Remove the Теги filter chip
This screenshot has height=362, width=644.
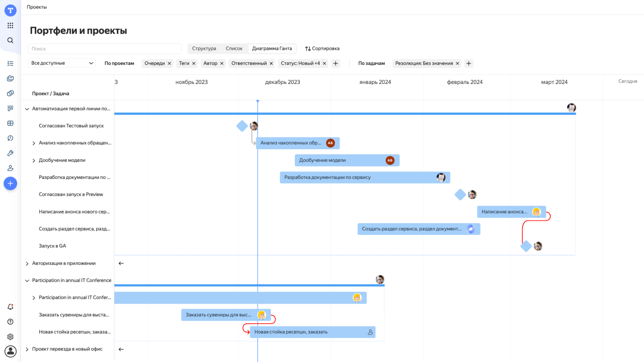click(194, 63)
